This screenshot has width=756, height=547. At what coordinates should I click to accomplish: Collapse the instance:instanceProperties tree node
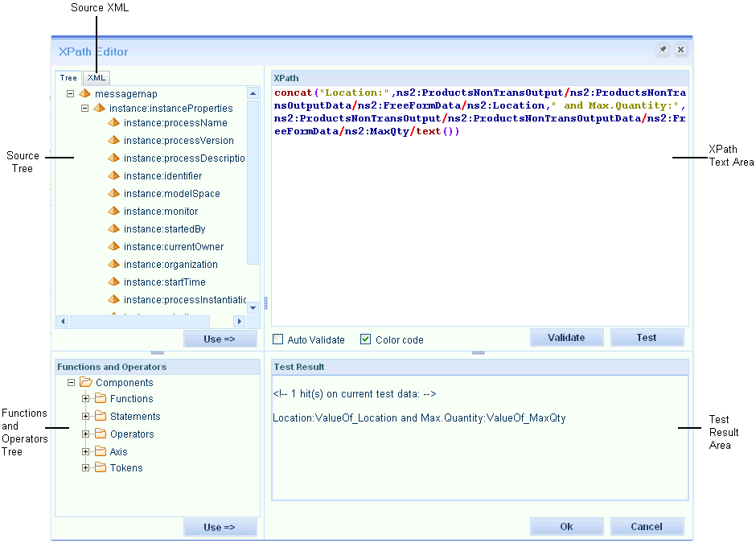click(x=84, y=108)
